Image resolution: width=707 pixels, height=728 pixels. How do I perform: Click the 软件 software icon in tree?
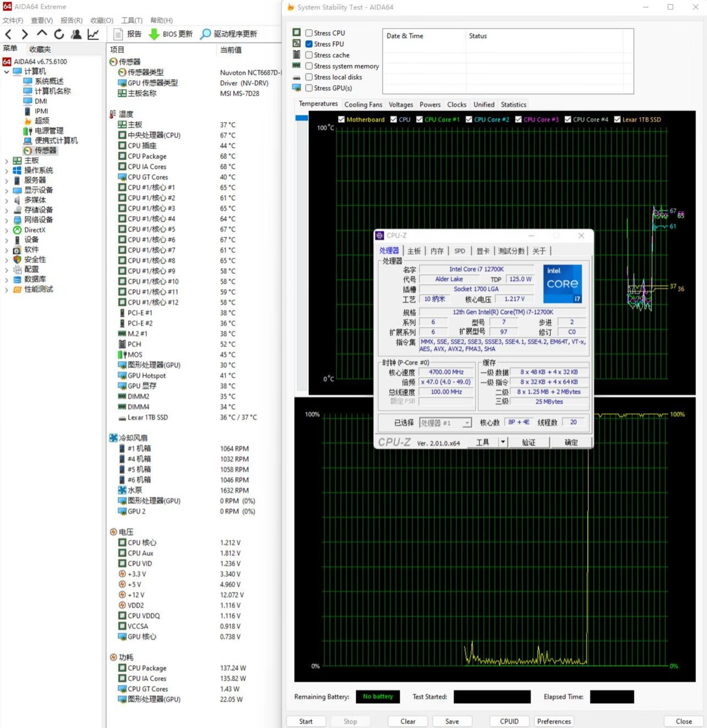(x=17, y=250)
